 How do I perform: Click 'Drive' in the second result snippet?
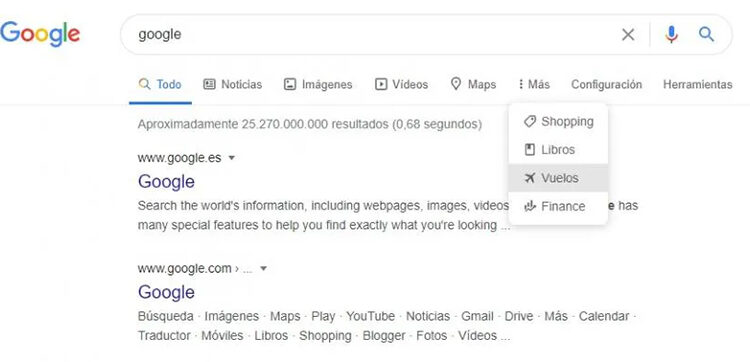tap(518, 316)
